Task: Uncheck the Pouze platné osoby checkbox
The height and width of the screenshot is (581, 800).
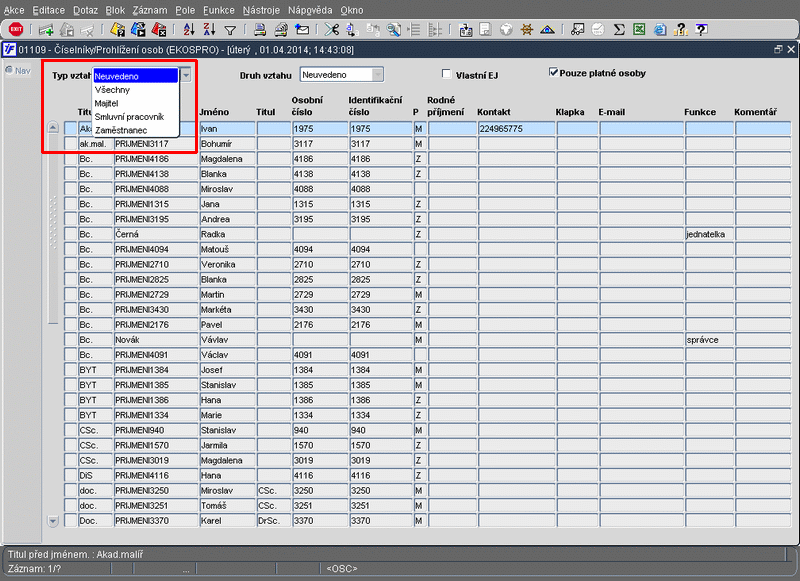Action: pyautogui.click(x=553, y=73)
